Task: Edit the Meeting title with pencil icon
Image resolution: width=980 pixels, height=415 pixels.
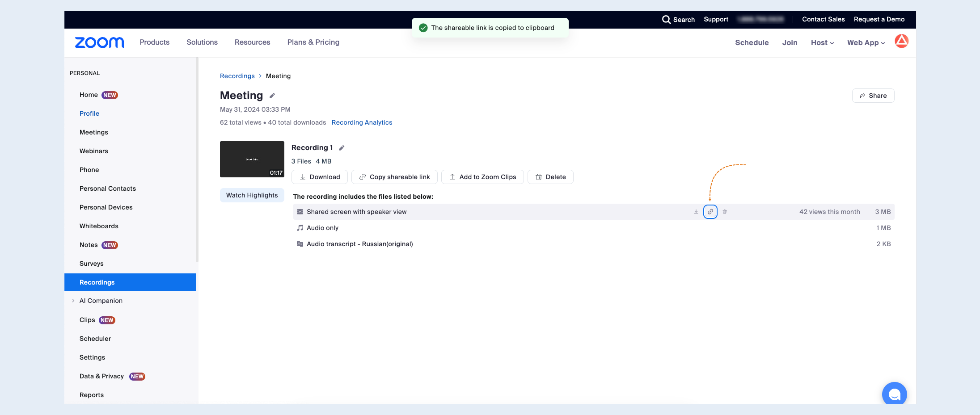Action: (272, 96)
